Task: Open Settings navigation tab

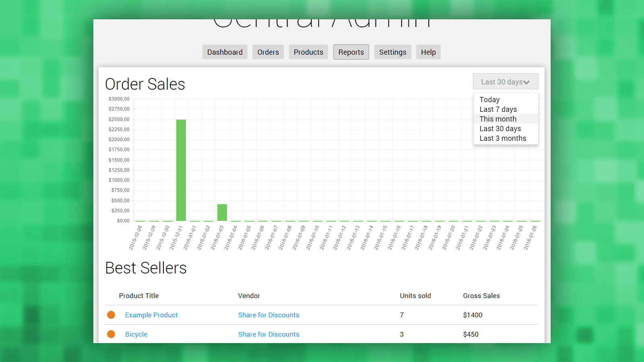Action: click(392, 52)
